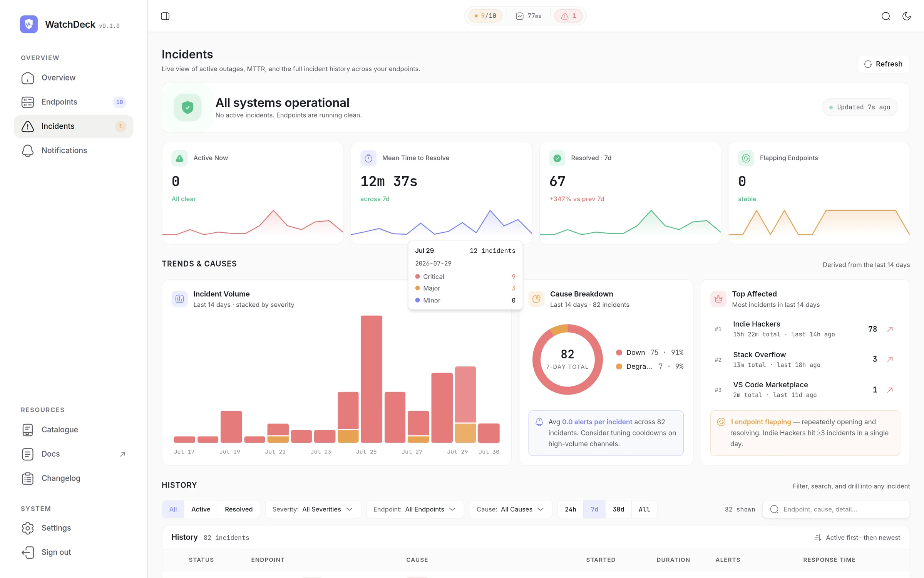Select the Resolved filter toggle
The width and height of the screenshot is (924, 578).
pyautogui.click(x=239, y=509)
